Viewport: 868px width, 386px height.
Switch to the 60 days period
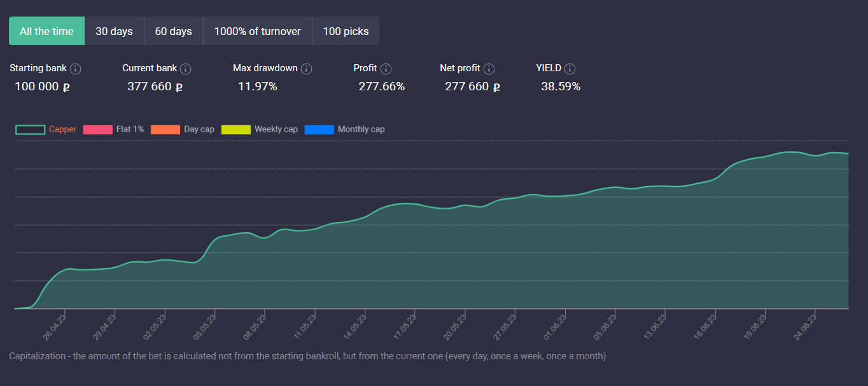[173, 31]
